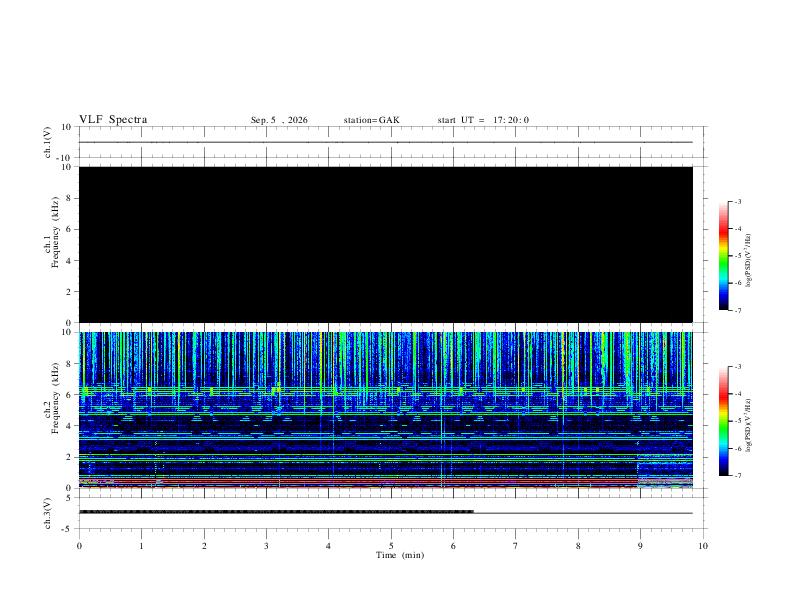Click the start UT 17:20:0 label

(x=483, y=120)
